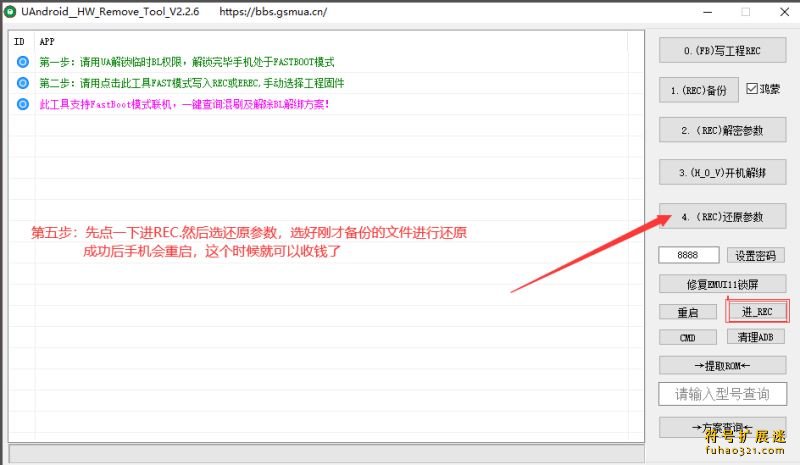The width and height of the screenshot is (800, 465).
Task: Click the 1.(REC)备份 button
Action: [698, 90]
